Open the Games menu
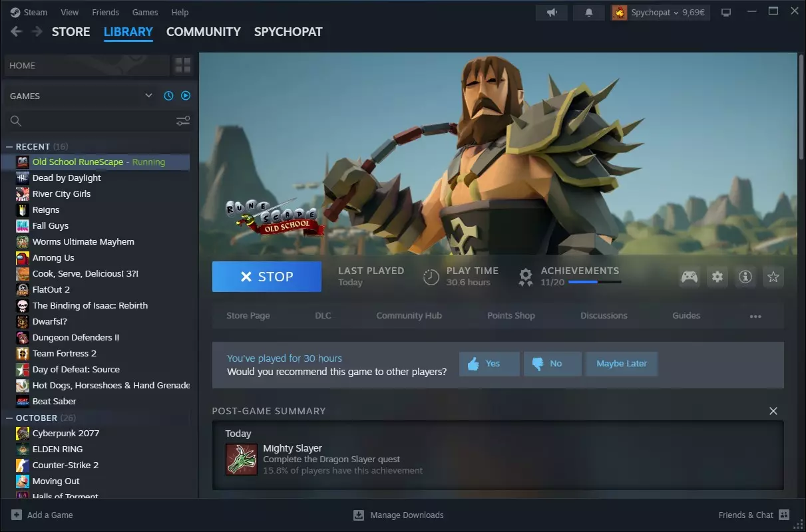This screenshot has width=806, height=532. pyautogui.click(x=145, y=13)
